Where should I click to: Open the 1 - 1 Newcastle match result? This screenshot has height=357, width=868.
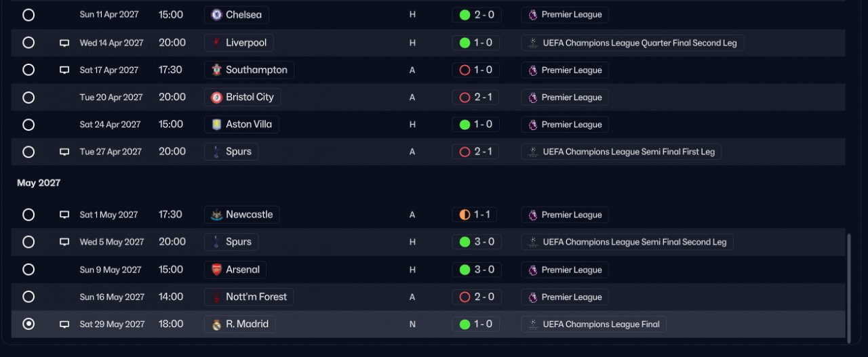click(x=474, y=215)
